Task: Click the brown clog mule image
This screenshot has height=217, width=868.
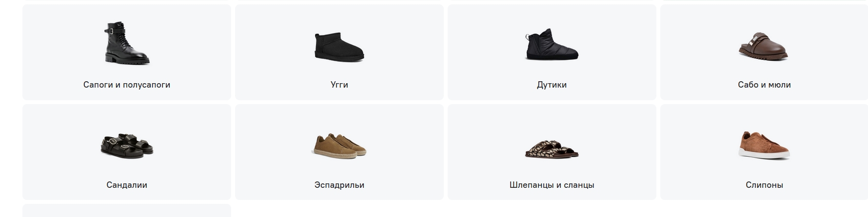Action: coord(764,46)
